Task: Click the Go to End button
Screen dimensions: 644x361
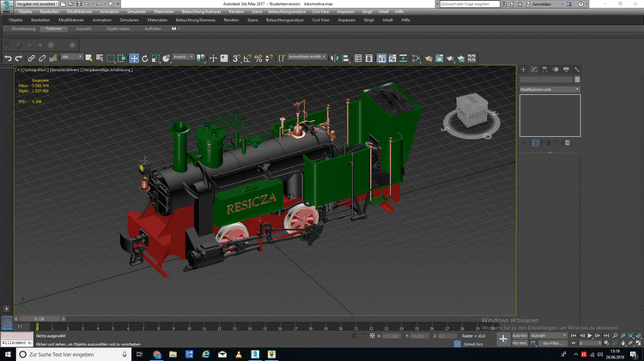Action: pos(606,335)
